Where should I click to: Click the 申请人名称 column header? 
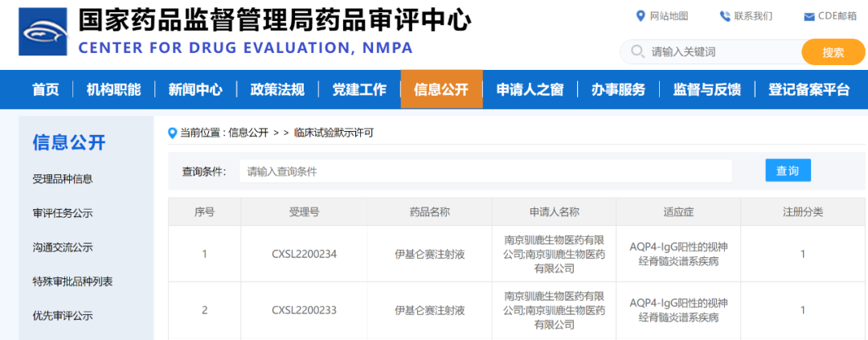(x=554, y=212)
